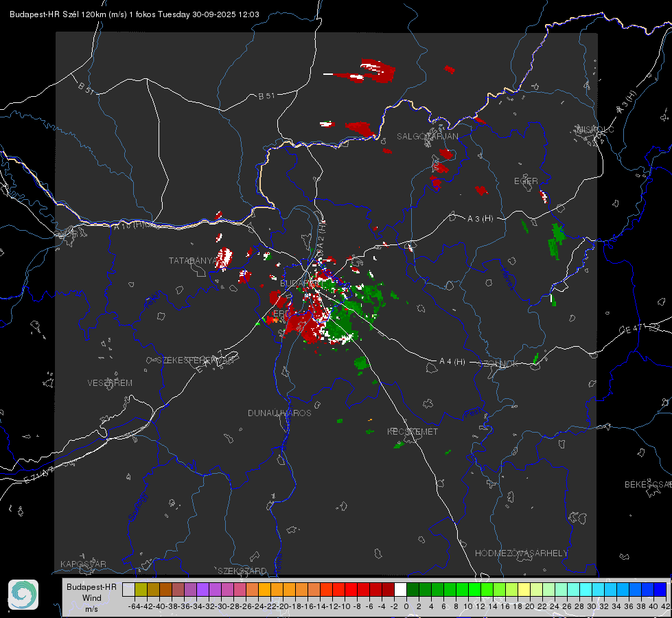Screen dimensions: 672x618
Task: Click the blue 'Somogy' county label
Action: pyautogui.click(x=137, y=507)
